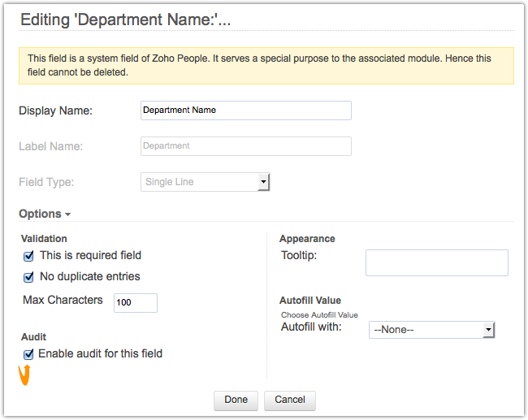This screenshot has width=528, height=420.
Task: Open the Single Line field type dropdown
Action: pos(205,182)
